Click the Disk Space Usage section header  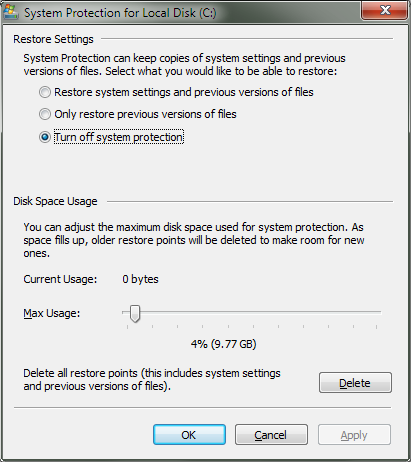click(55, 201)
